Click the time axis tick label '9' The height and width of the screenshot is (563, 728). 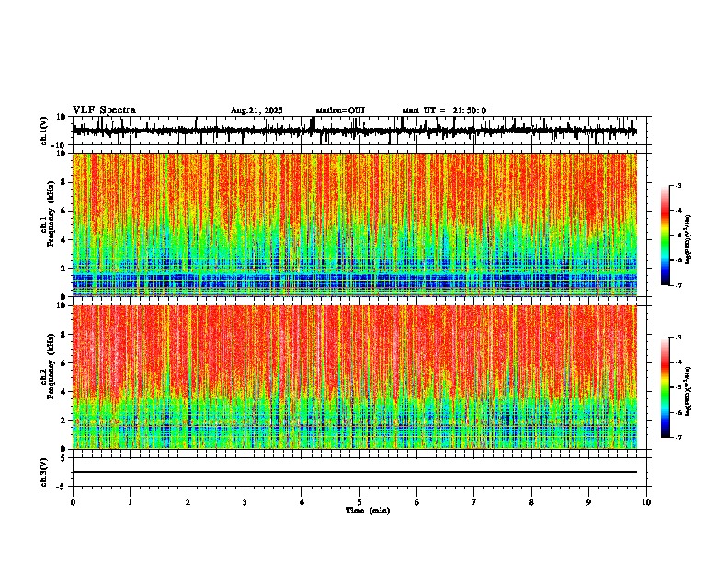point(588,502)
